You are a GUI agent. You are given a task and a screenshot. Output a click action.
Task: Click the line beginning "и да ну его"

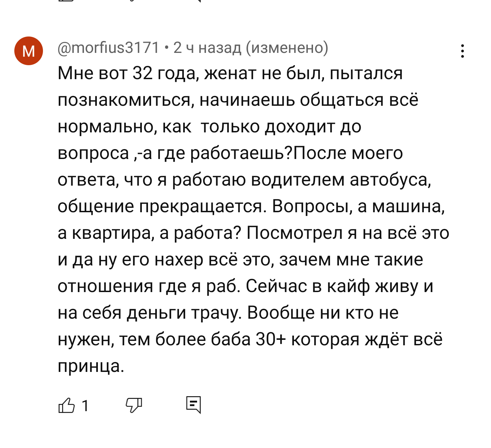coord(240,260)
